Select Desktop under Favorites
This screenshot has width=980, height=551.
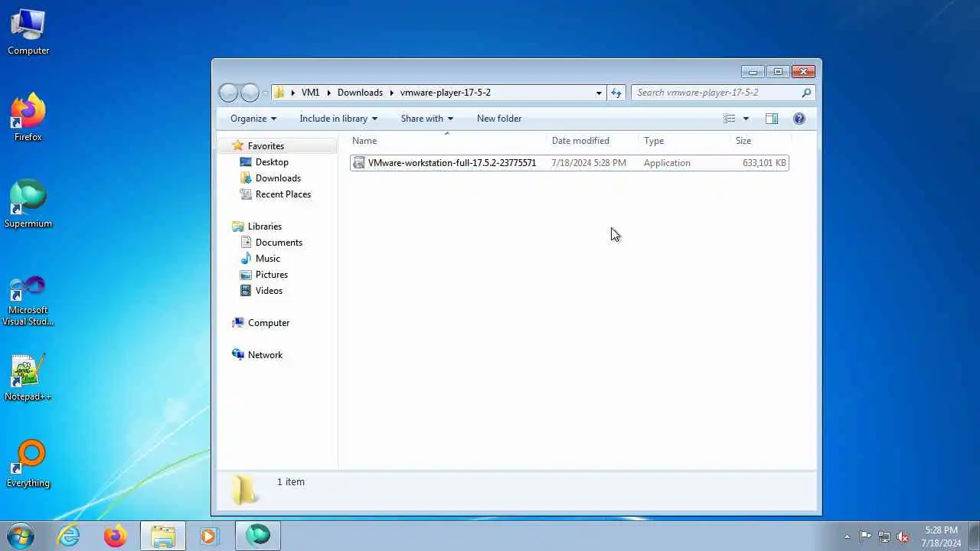tap(272, 162)
